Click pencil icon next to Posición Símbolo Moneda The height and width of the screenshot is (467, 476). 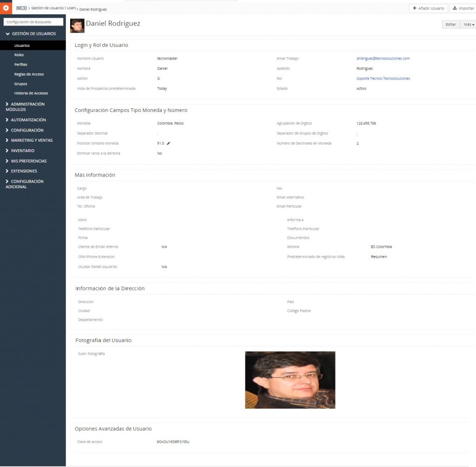168,144
